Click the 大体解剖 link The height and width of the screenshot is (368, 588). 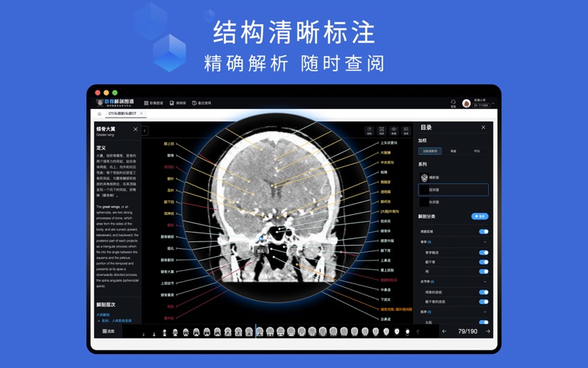[x=103, y=315]
